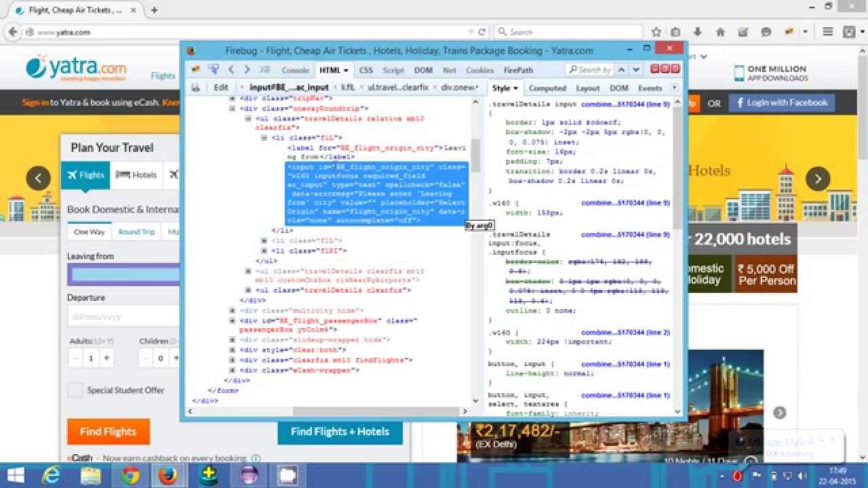Expand the BE_flight_passengerBox div node
The width and height of the screenshot is (868, 488).
coord(232,320)
